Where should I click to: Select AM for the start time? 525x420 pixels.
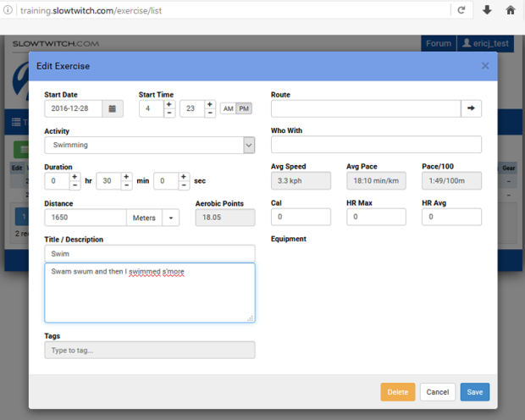(x=228, y=108)
